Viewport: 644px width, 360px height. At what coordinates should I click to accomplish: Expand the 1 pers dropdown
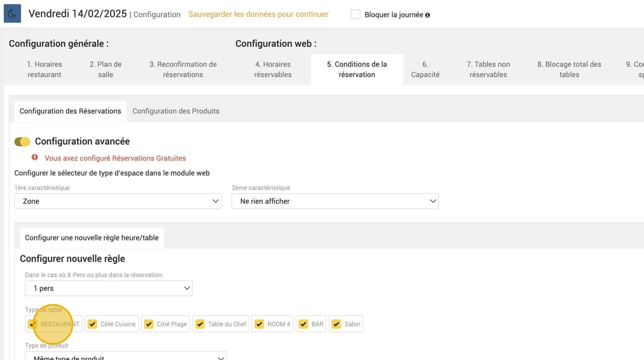(109, 288)
